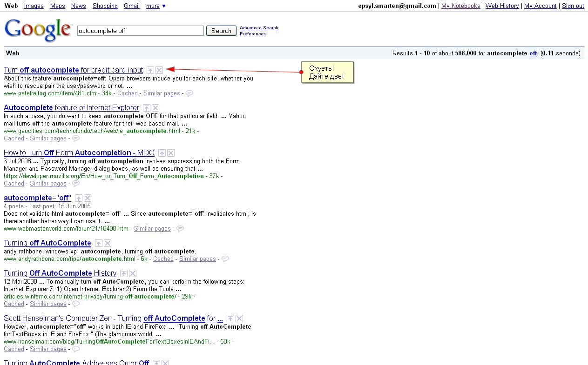Go to Gmail from top navigation
The width and height of the screenshot is (588, 365).
[132, 6]
